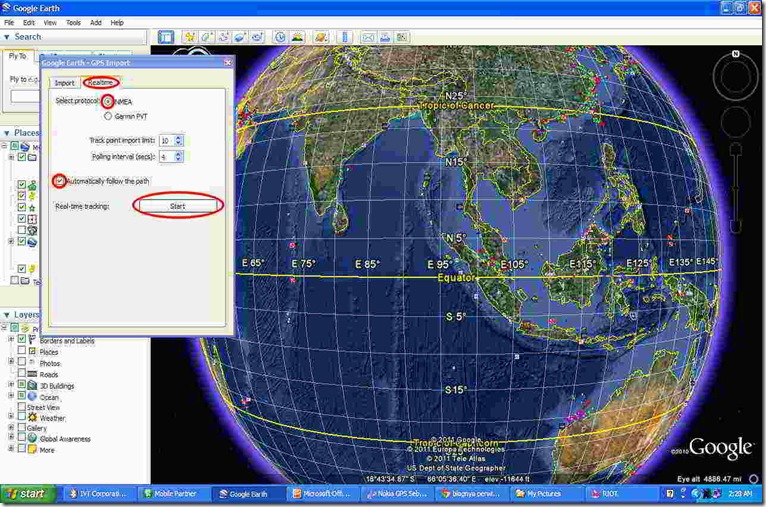This screenshot has width=766, height=507.
Task: Expand the Borders and Labels tree node
Action: click(x=11, y=339)
